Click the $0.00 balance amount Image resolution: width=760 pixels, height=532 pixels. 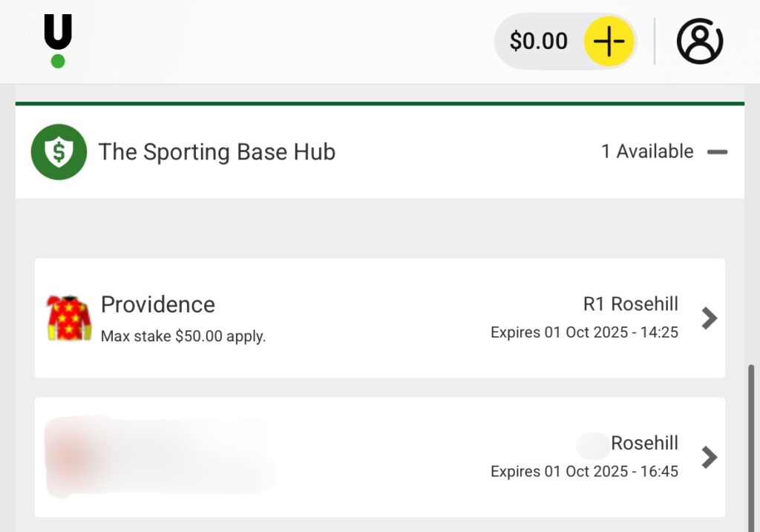[538, 42]
